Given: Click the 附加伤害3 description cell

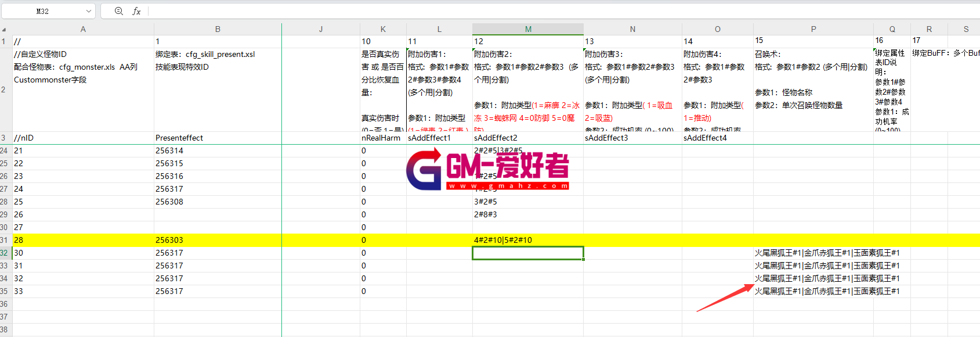Looking at the screenshot, I should [632, 89].
